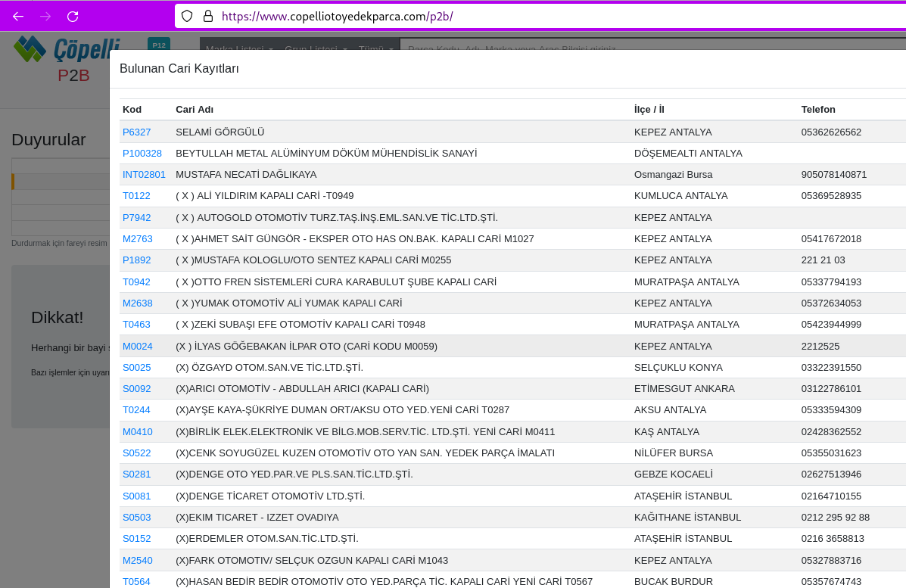This screenshot has width=906, height=588.
Task: Reload the current page
Action: [x=73, y=16]
